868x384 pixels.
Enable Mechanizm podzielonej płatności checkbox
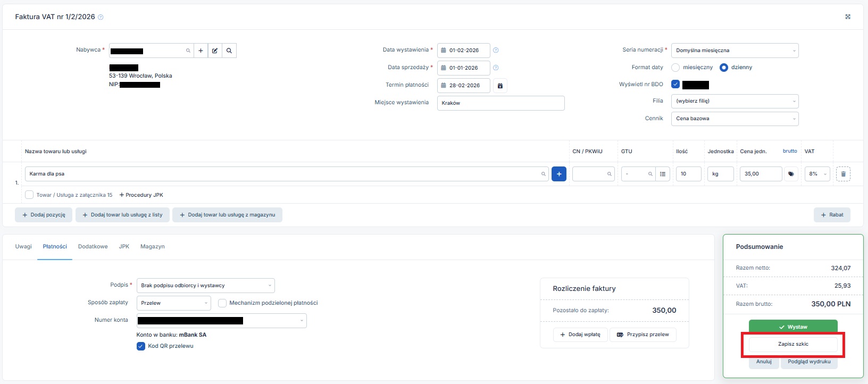coord(222,303)
